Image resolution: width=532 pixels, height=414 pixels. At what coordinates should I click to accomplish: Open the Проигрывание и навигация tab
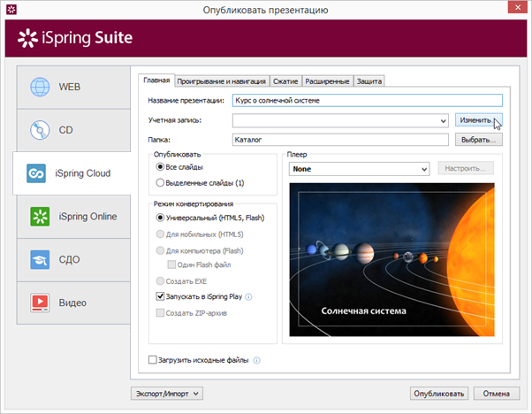[222, 81]
